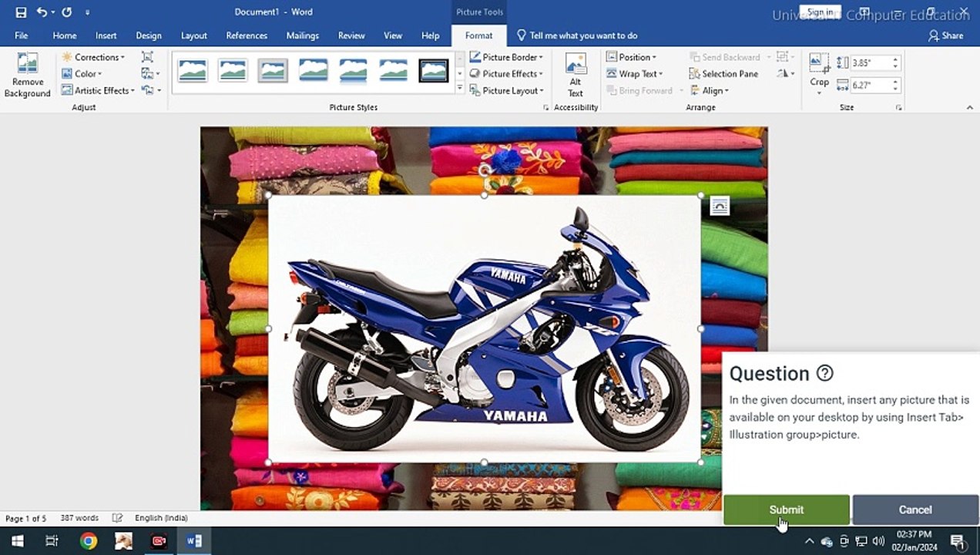
Task: Click the Undo icon
Action: (x=42, y=12)
